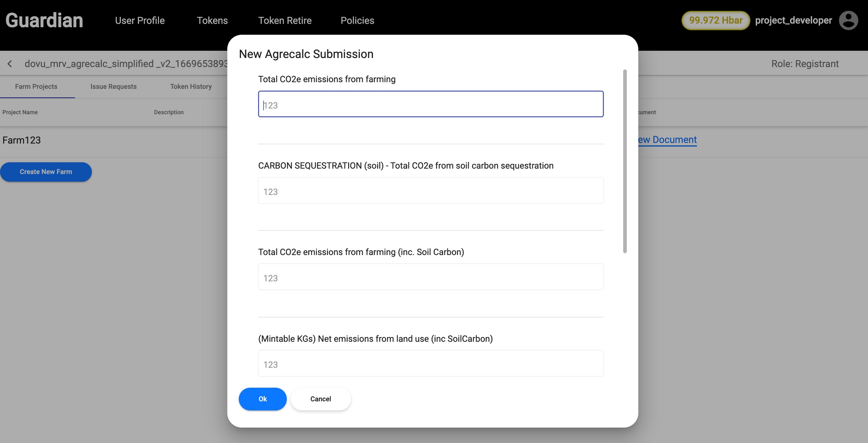Open the Tokens menu
868x443 pixels.
[x=212, y=20]
